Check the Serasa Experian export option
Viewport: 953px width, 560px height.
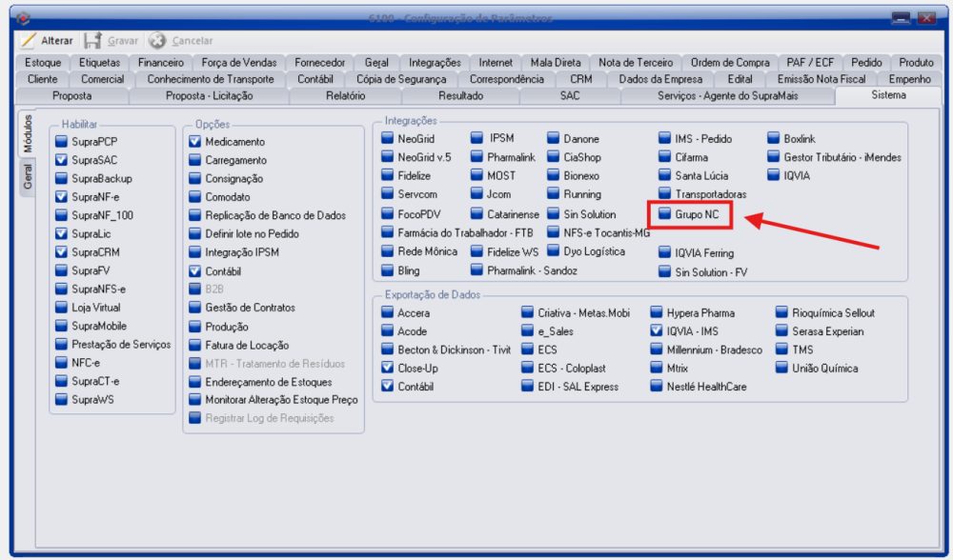782,331
